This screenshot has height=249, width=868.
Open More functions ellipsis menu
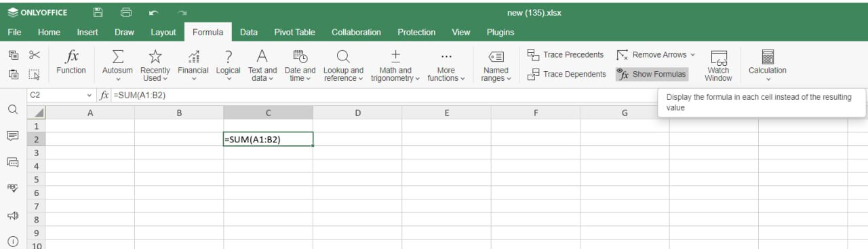tap(446, 65)
